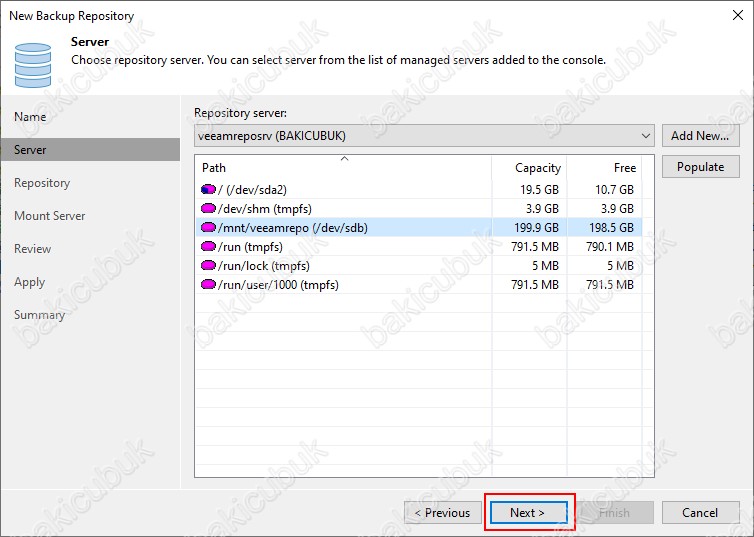The width and height of the screenshot is (754, 537).
Task: Sort by the Capacity column header
Action: pyautogui.click(x=529, y=168)
